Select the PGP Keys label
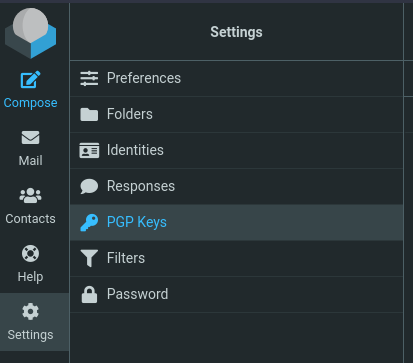The height and width of the screenshot is (363, 413). (137, 222)
